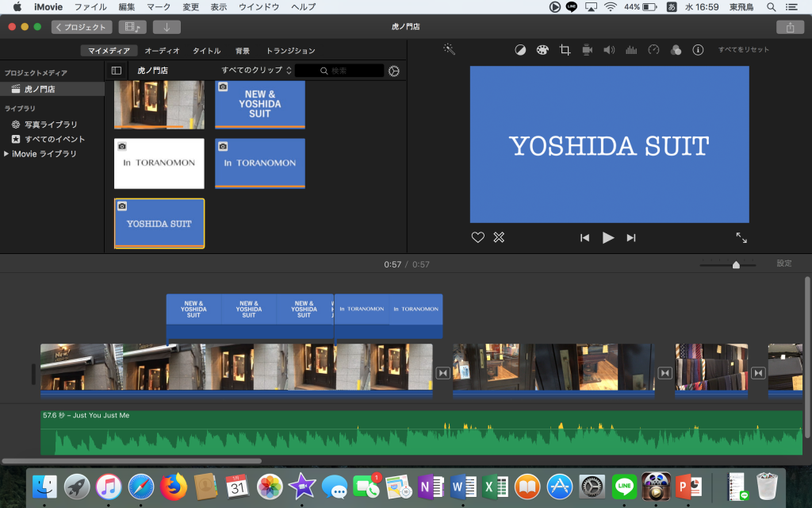Click transition after the neckties clip
Screen dimensions: 812x508
758,373
